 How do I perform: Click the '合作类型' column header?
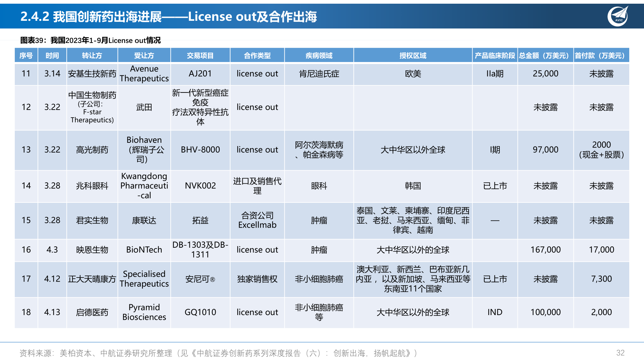[257, 55]
